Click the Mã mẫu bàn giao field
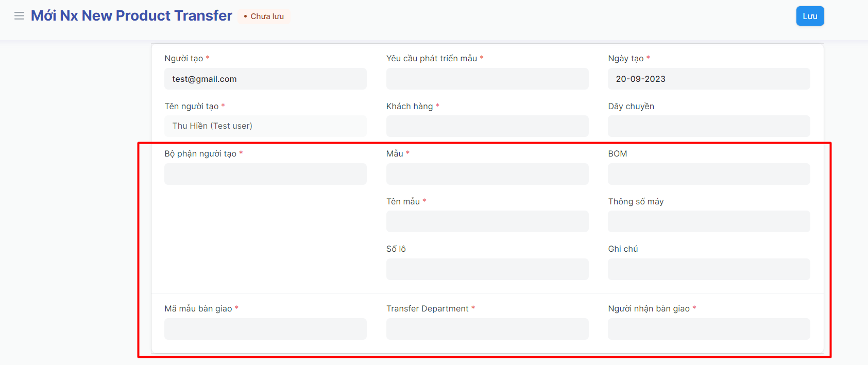Viewport: 868px width, 365px height. click(265, 329)
